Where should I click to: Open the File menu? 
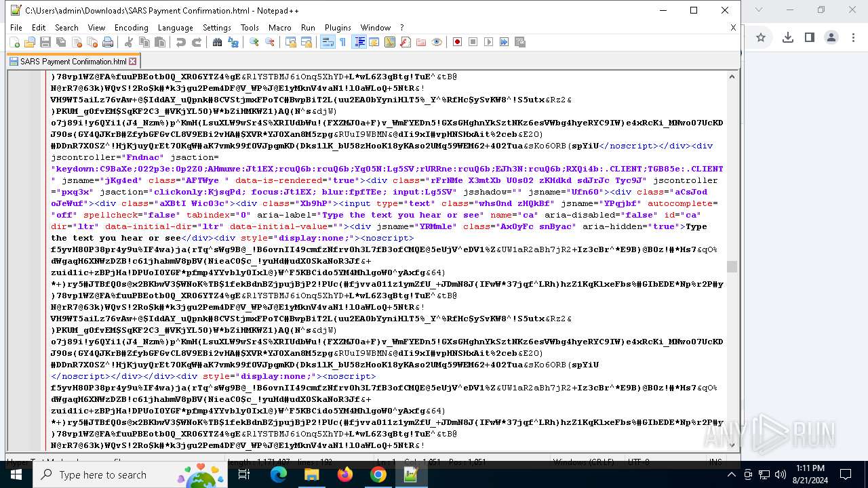point(16,28)
